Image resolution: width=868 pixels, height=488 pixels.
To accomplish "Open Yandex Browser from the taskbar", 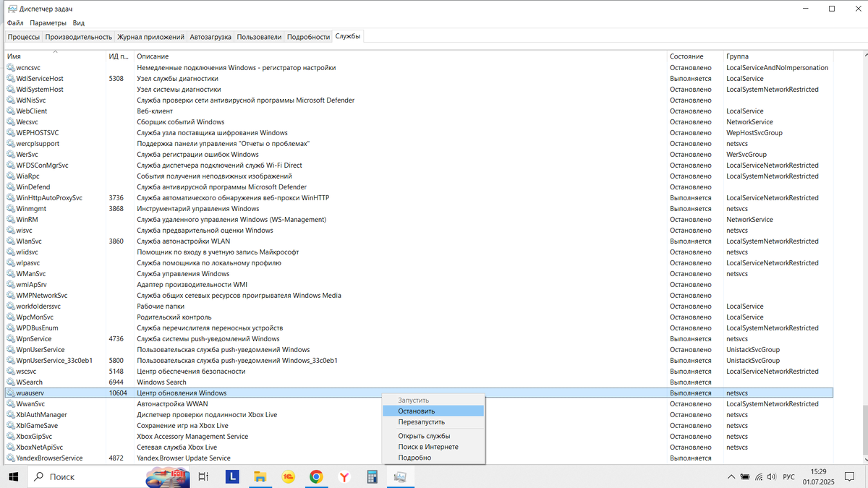I will [x=344, y=477].
